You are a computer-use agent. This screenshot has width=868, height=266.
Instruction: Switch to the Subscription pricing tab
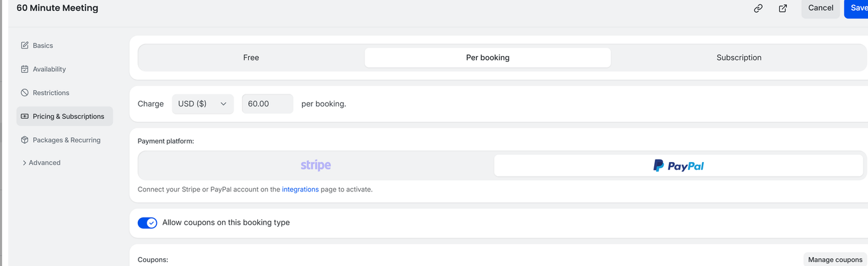click(x=739, y=57)
